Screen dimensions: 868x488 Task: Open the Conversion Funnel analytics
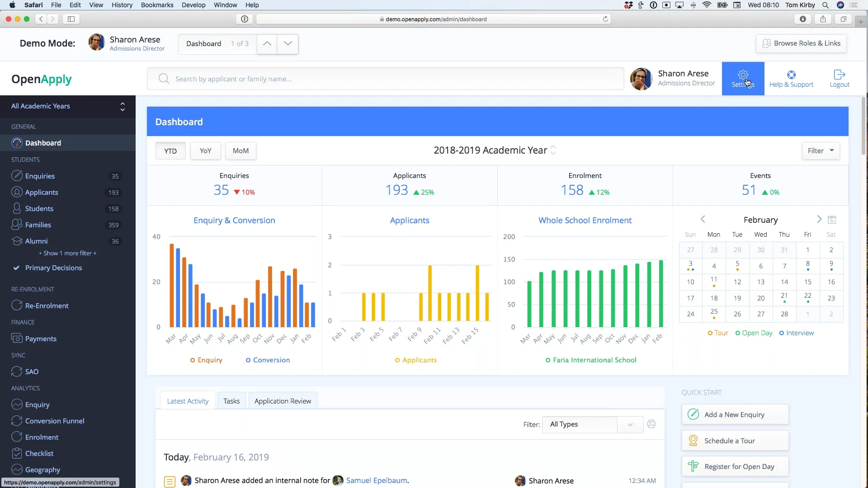point(54,420)
